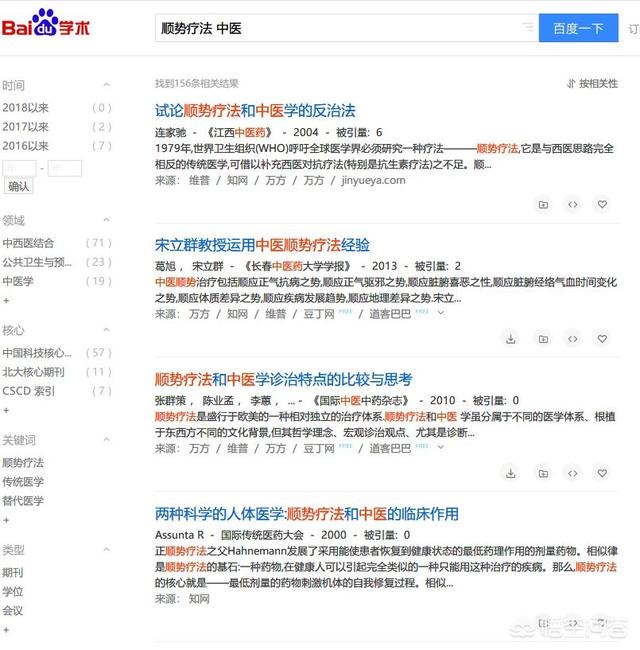
Task: Favorite the first result with heart icon
Action: click(602, 204)
